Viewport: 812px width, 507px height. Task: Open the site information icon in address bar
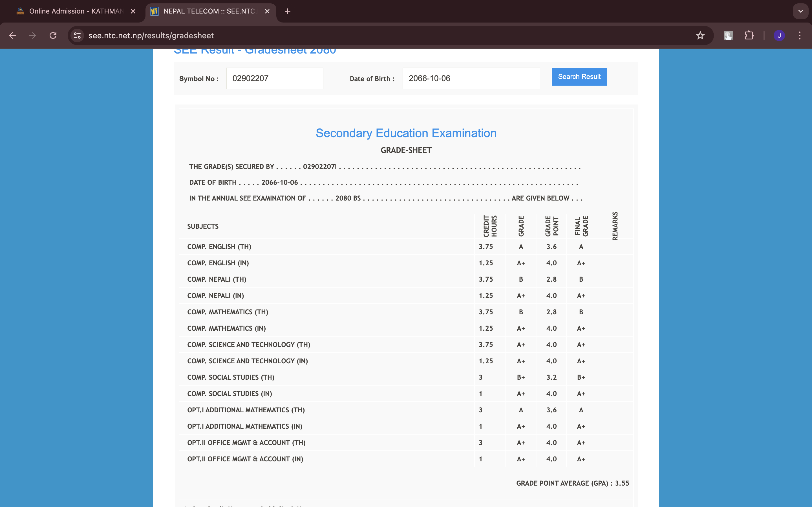click(x=77, y=35)
